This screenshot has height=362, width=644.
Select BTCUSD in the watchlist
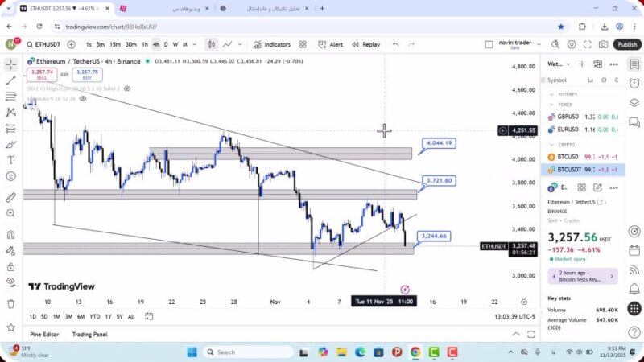568,157
